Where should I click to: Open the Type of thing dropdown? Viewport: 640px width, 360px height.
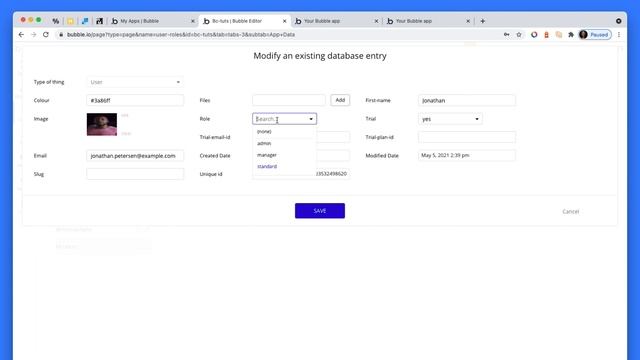coord(135,82)
